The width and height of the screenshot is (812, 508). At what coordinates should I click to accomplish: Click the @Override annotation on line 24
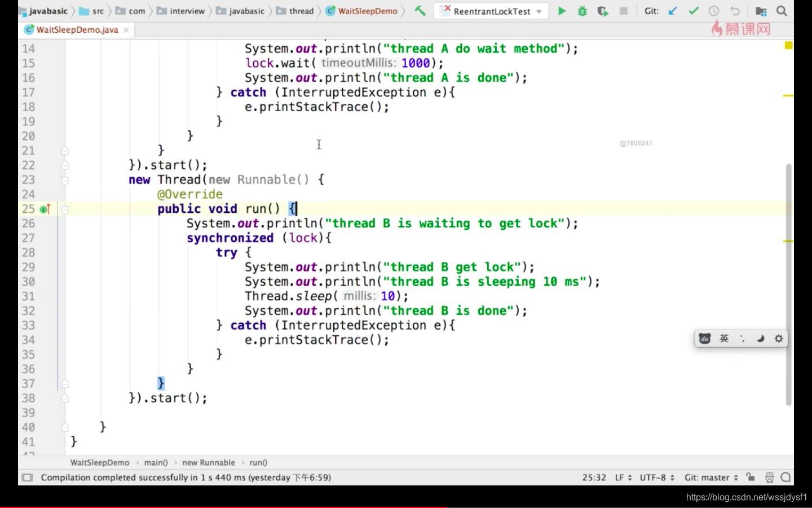pyautogui.click(x=190, y=194)
